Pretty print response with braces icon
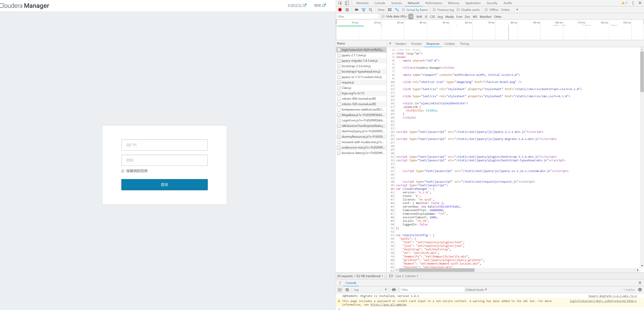 [x=391, y=276]
